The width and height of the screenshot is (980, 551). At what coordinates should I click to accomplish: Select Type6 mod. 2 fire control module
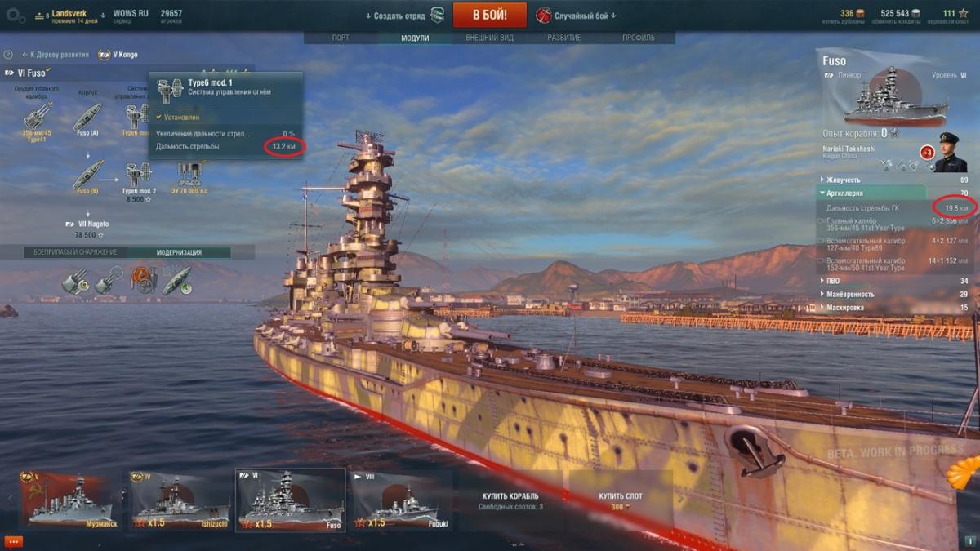pos(139,174)
